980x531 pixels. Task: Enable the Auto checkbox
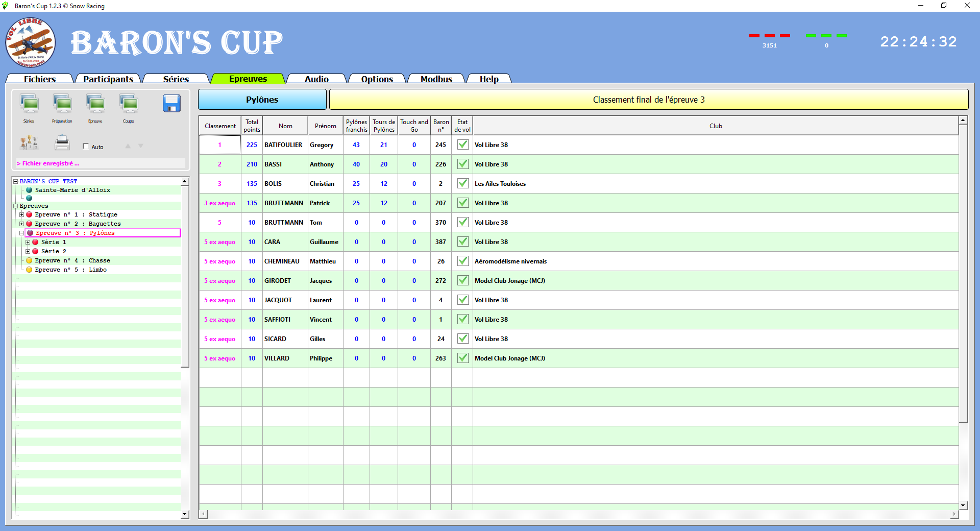coord(86,146)
